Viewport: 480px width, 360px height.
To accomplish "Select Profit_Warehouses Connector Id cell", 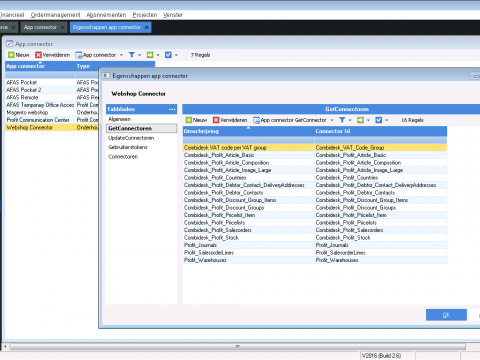I will click(380, 260).
